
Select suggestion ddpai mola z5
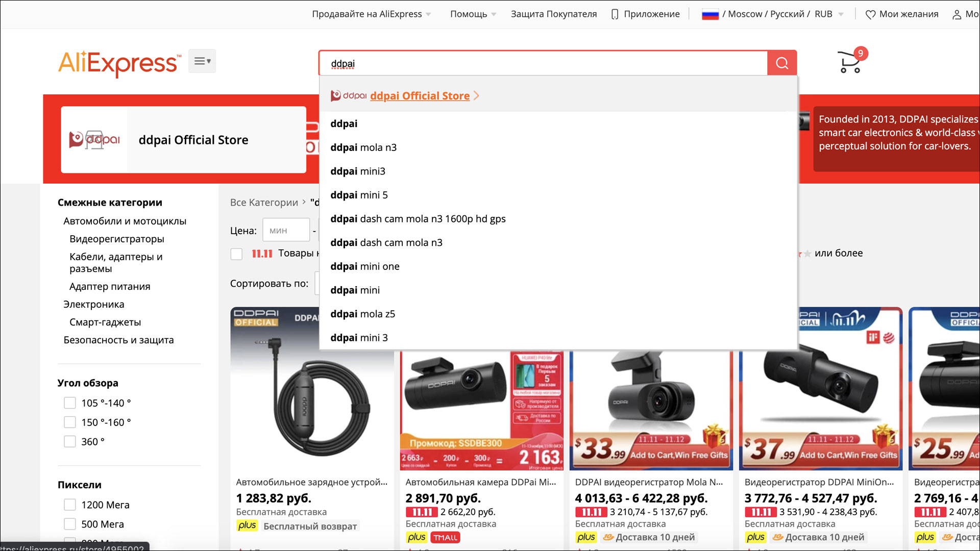(558, 314)
